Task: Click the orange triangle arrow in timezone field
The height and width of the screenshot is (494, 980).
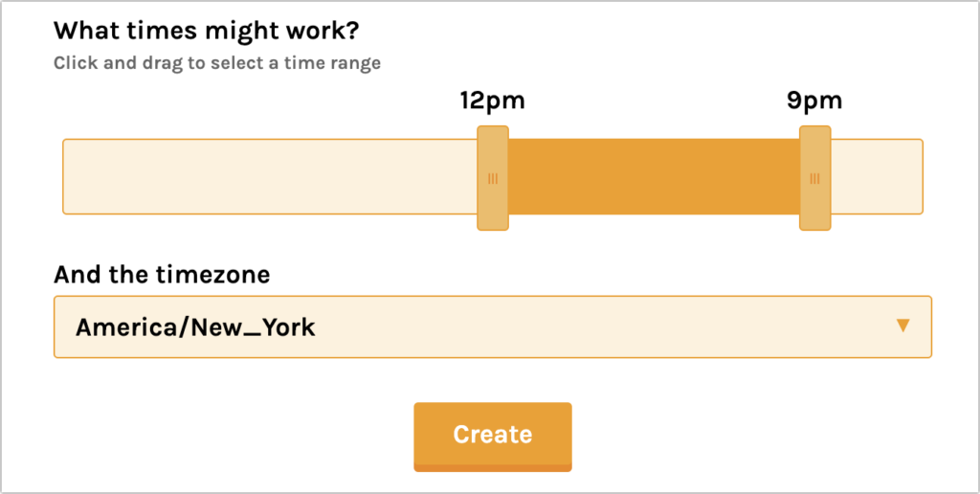Action: click(x=902, y=326)
